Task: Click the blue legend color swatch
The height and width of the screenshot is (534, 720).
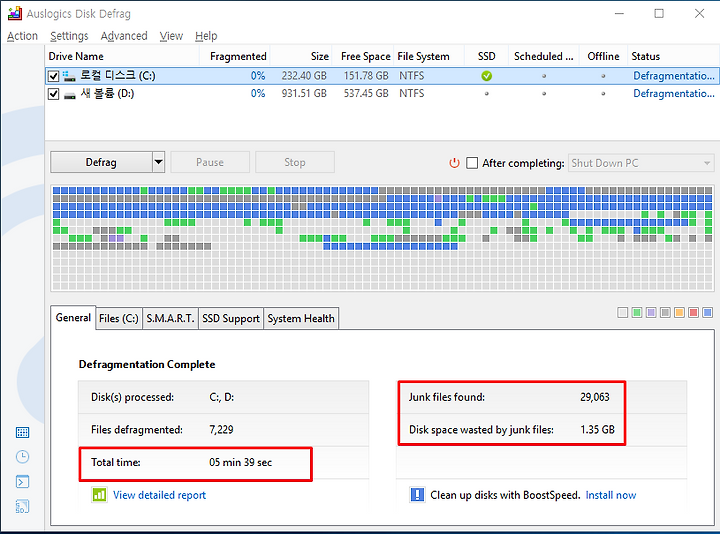Action: point(708,313)
